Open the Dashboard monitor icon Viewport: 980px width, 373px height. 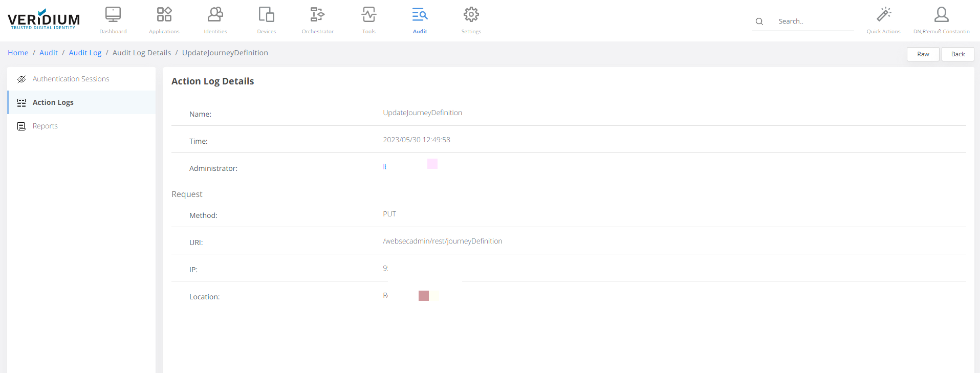click(x=113, y=15)
